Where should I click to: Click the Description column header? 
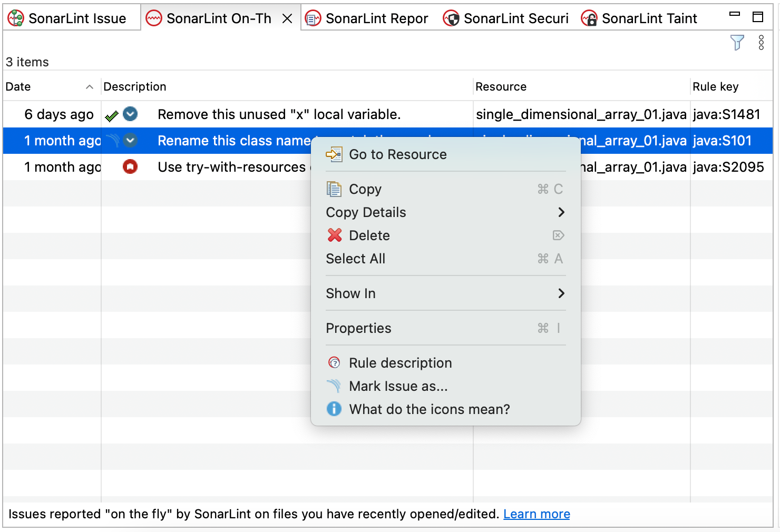coord(287,86)
